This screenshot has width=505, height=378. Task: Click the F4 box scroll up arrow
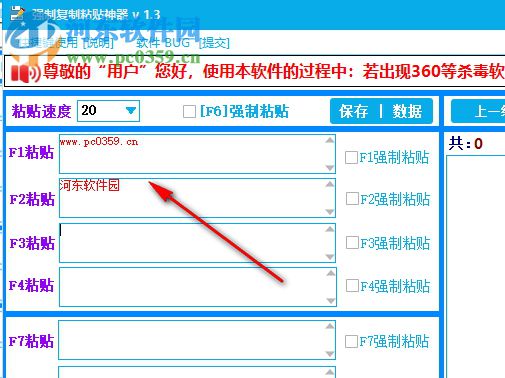tap(331, 273)
